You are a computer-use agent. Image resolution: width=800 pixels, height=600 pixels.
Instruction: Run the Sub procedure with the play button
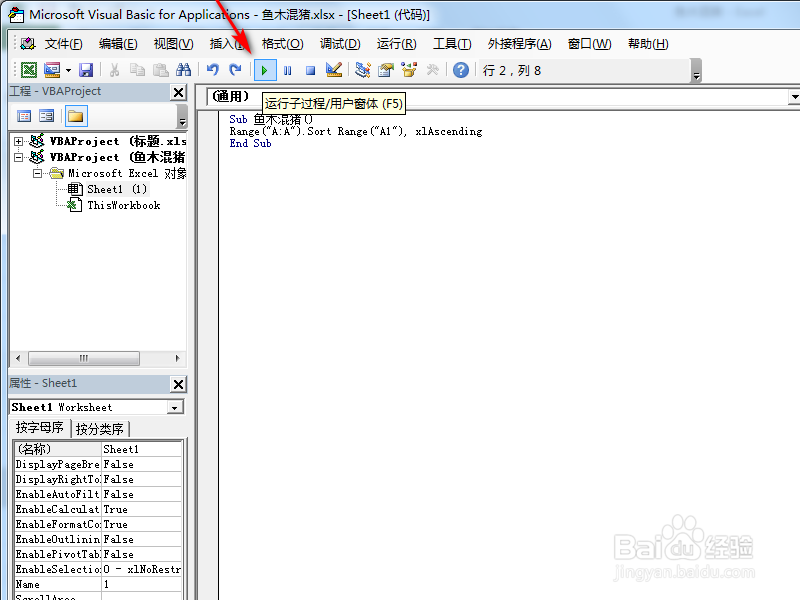point(265,70)
